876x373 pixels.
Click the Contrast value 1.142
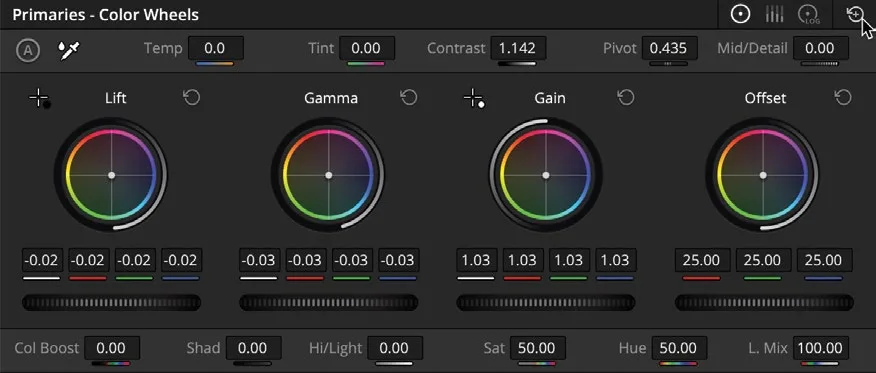point(518,49)
